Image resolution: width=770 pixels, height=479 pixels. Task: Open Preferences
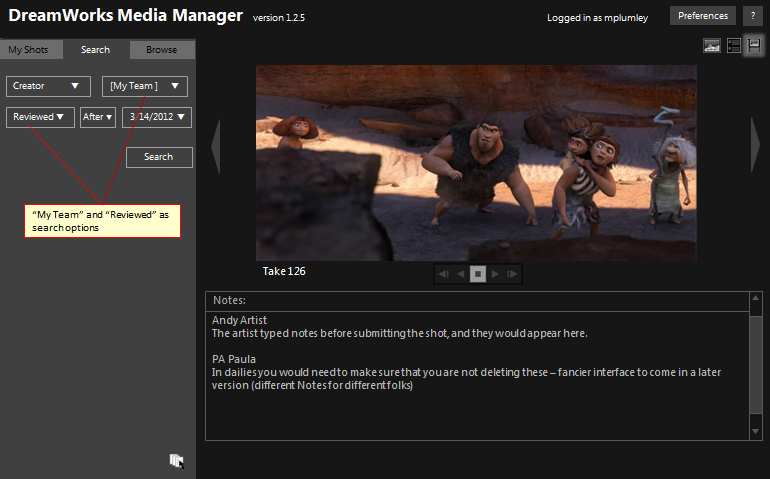[703, 16]
